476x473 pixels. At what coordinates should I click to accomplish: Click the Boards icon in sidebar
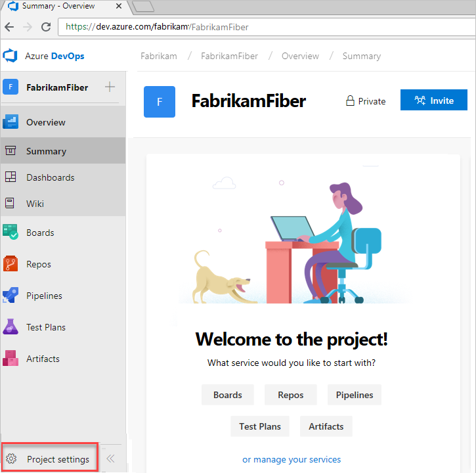click(x=11, y=232)
